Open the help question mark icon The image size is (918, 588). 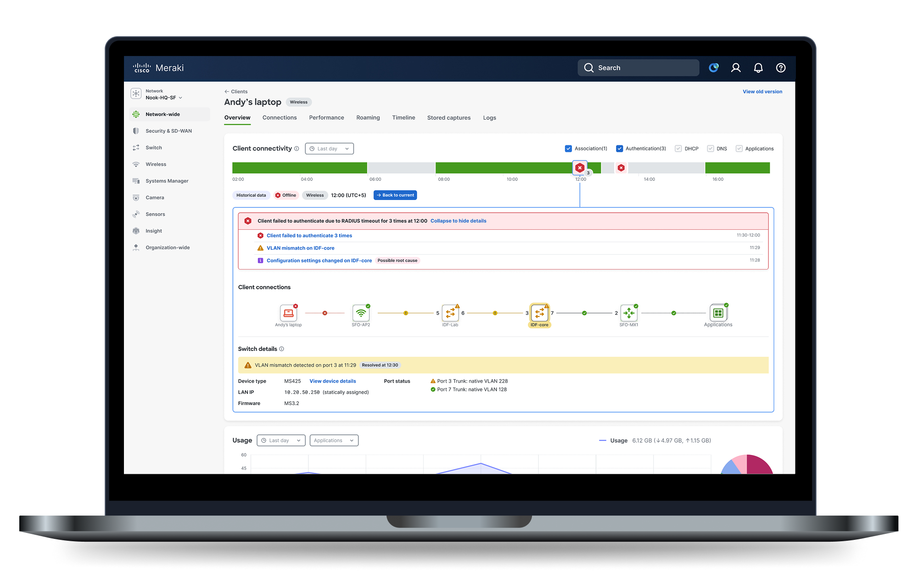(780, 68)
